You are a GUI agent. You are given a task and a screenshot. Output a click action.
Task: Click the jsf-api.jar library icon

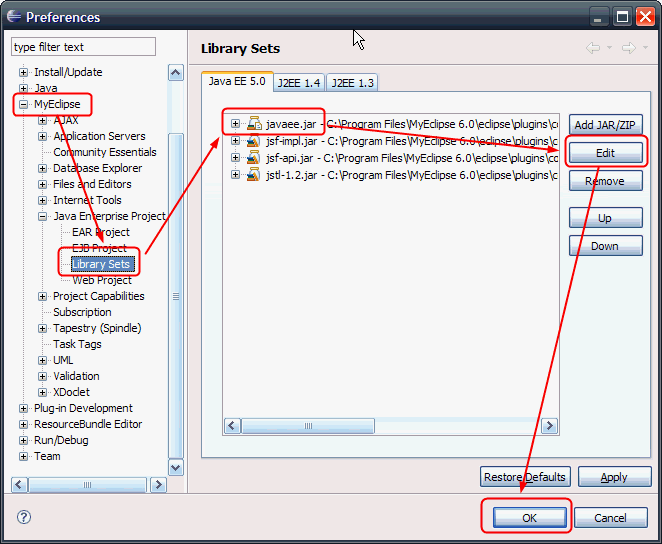pyautogui.click(x=253, y=157)
